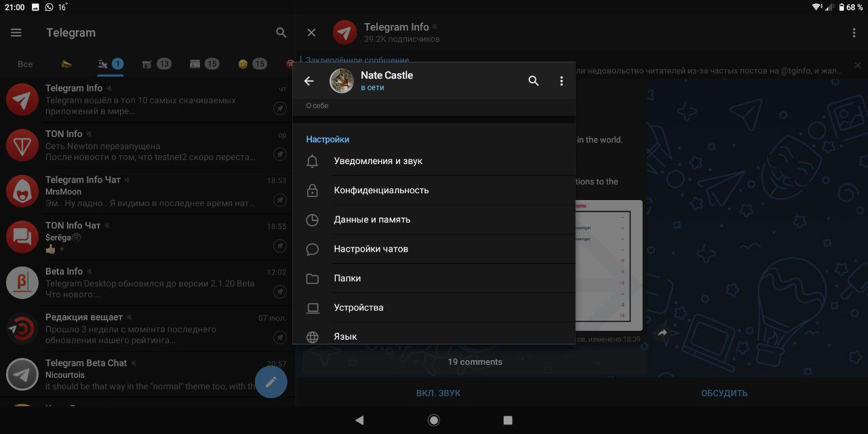Click pin icon on TON Info Чат row

click(280, 245)
